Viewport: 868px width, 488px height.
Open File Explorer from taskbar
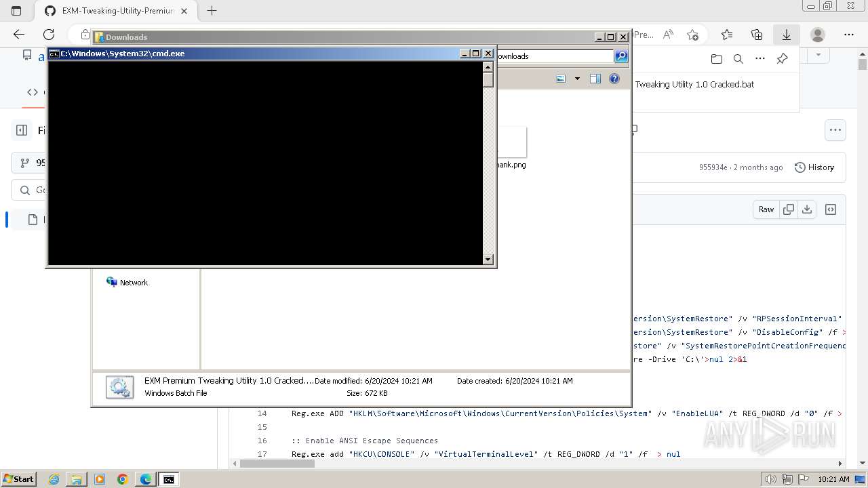pyautogui.click(x=77, y=479)
